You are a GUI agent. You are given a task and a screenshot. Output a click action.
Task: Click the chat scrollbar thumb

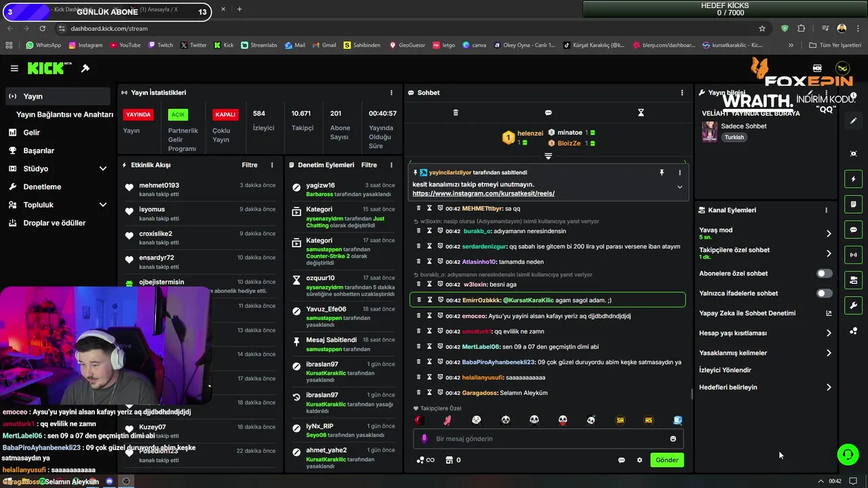tap(691, 394)
